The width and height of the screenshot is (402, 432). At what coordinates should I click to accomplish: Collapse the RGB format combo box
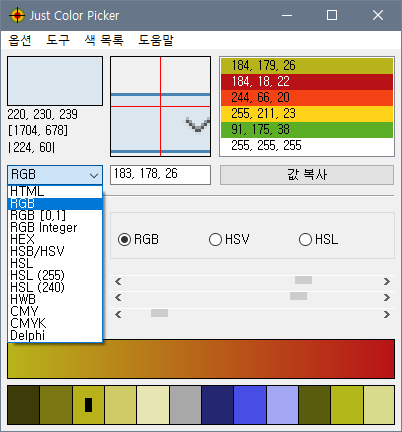coord(55,175)
